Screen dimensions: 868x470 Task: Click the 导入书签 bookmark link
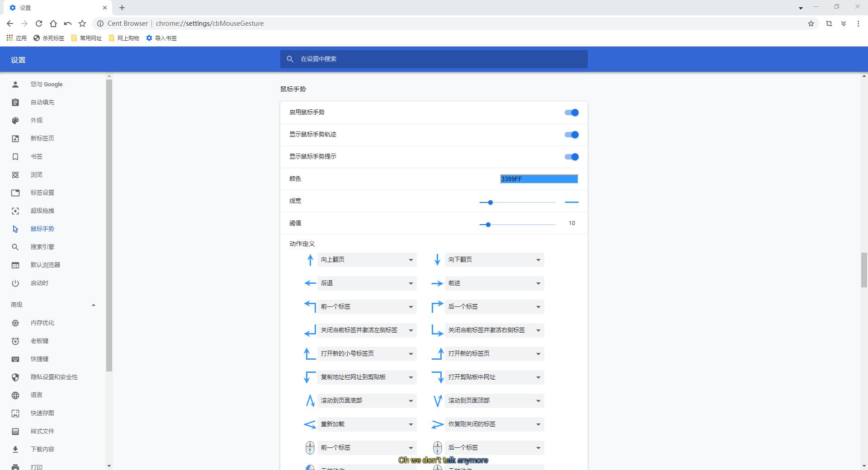point(161,38)
